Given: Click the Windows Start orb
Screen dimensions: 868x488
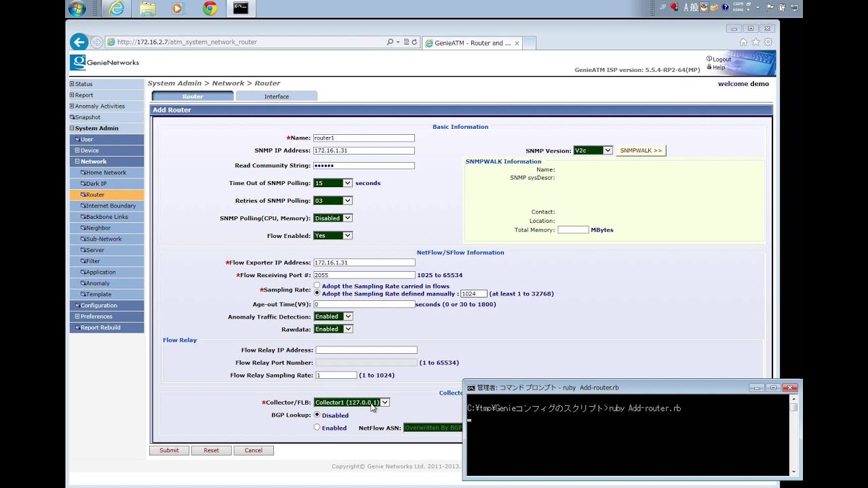Looking at the screenshot, I should tap(77, 8).
